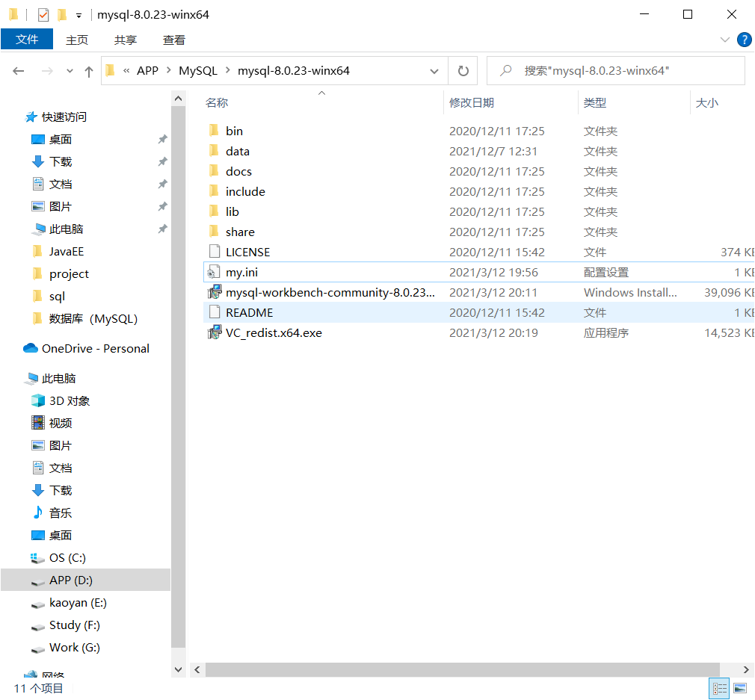Switch to large icons view layout

point(740,689)
